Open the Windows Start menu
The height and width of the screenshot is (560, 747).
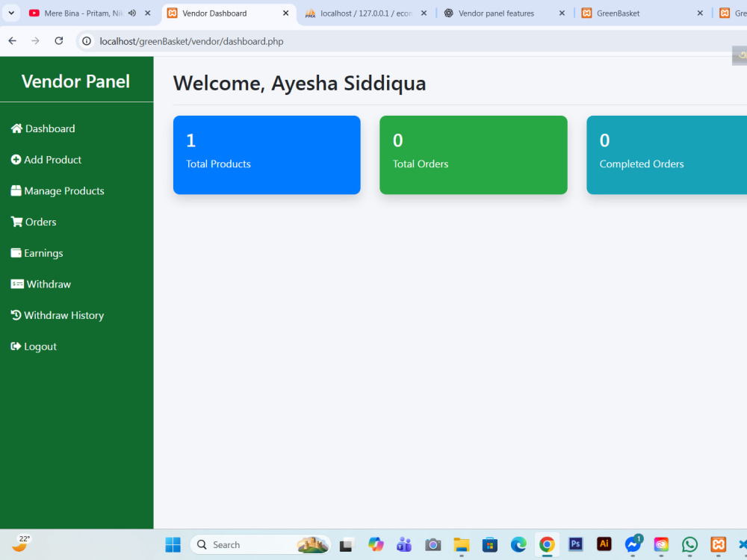pos(173,544)
